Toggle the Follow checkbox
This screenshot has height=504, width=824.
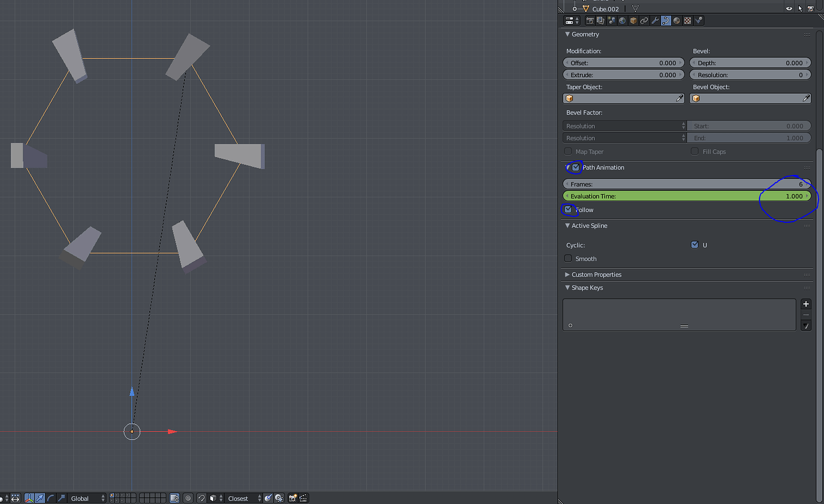tap(568, 210)
